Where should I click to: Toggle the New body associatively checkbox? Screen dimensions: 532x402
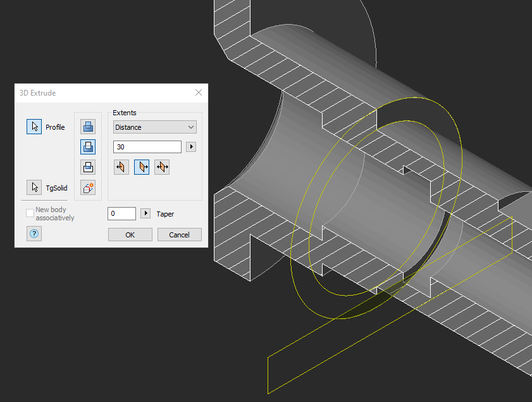pos(30,213)
